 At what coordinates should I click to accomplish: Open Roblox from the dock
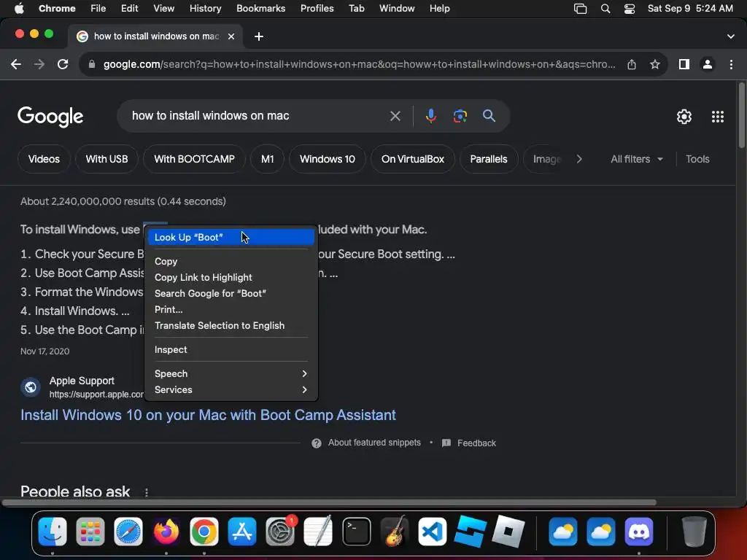click(x=508, y=532)
